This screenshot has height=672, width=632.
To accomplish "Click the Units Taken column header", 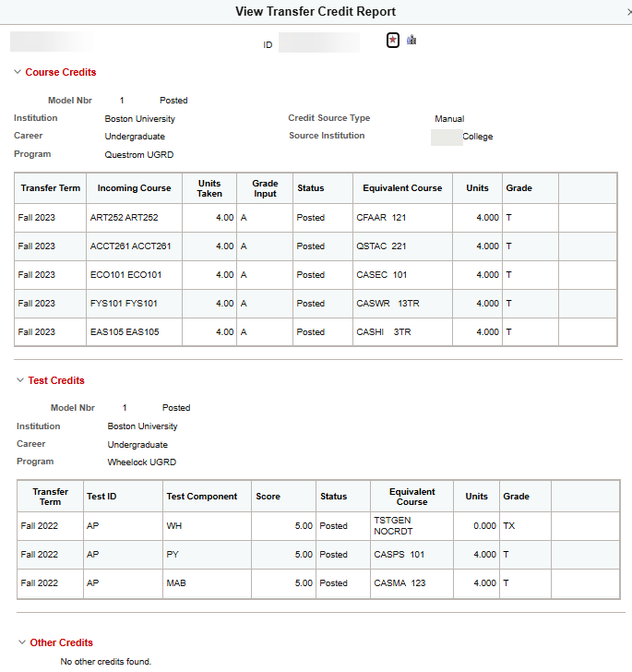I will [x=209, y=188].
